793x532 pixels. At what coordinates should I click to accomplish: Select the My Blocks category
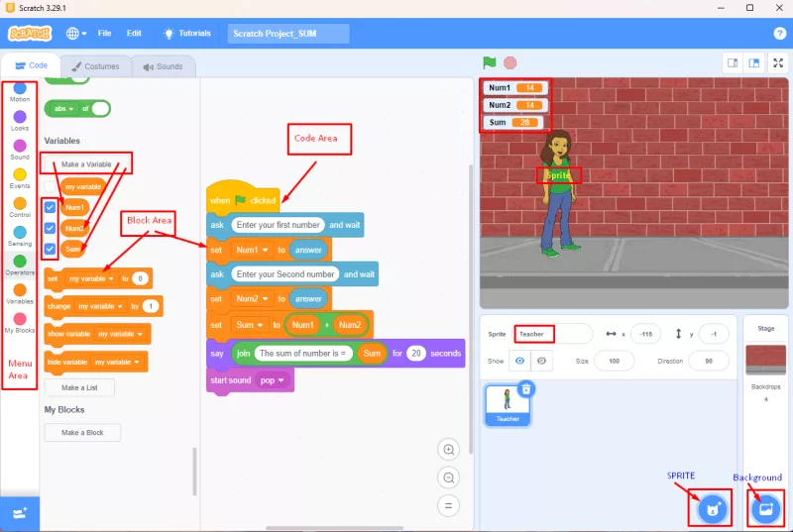tap(20, 323)
